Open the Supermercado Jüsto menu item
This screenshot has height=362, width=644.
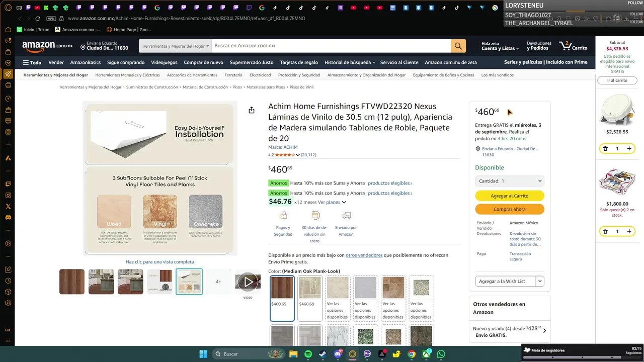[252, 62]
